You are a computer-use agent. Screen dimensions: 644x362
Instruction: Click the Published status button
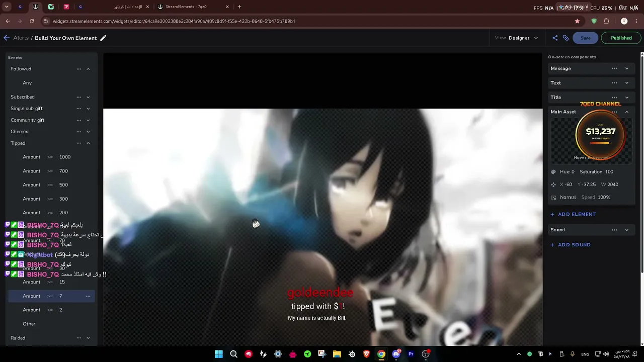(x=621, y=38)
